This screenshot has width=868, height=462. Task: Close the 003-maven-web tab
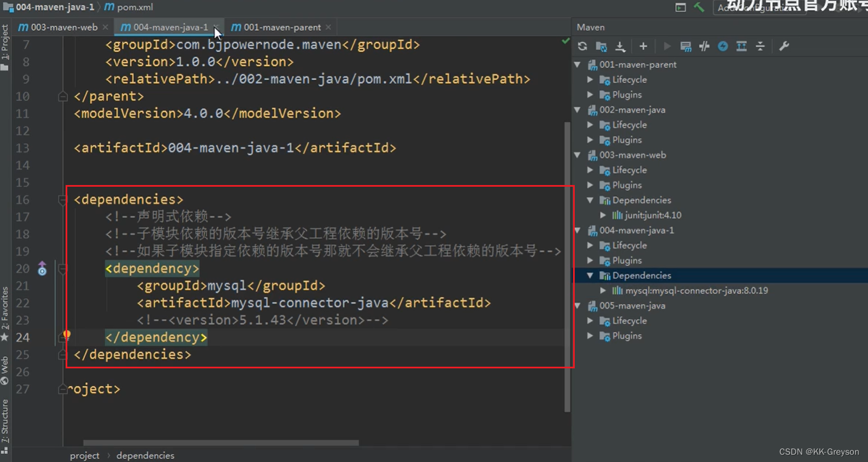point(105,27)
